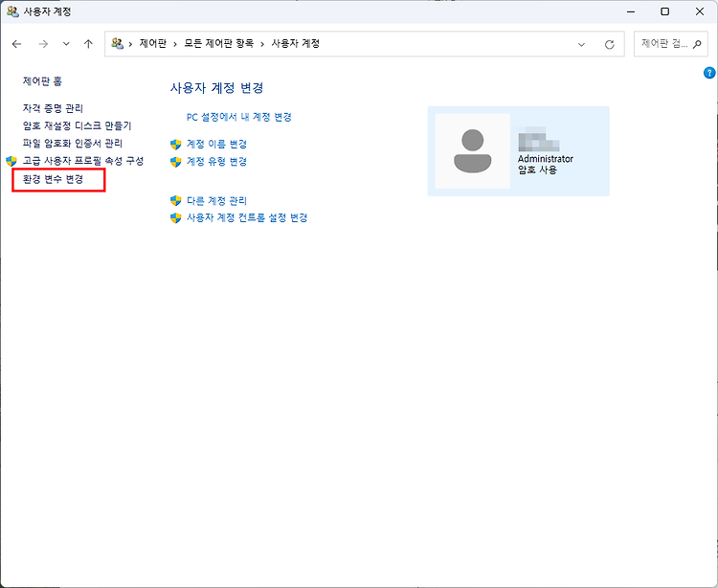Click the forward navigation arrow

coord(43,44)
